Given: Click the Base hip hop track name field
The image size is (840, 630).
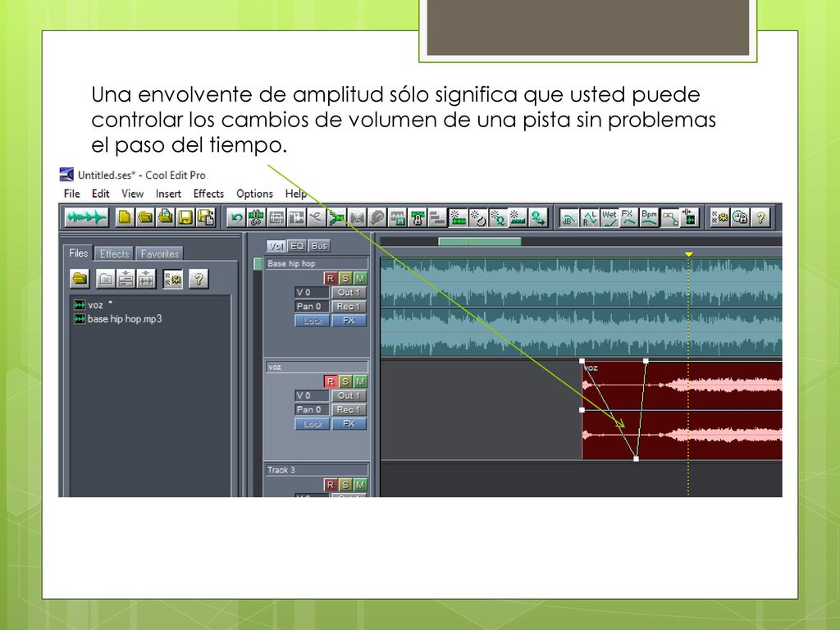Looking at the screenshot, I should [x=317, y=263].
